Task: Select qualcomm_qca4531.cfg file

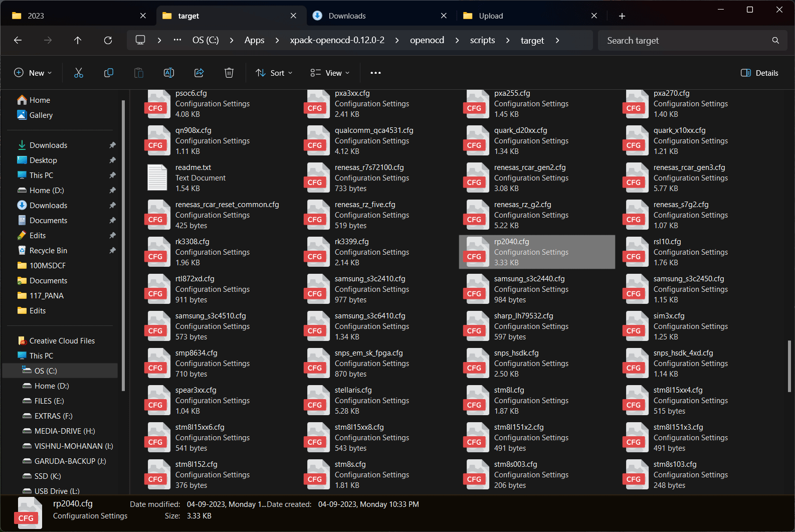Action: tap(377, 140)
